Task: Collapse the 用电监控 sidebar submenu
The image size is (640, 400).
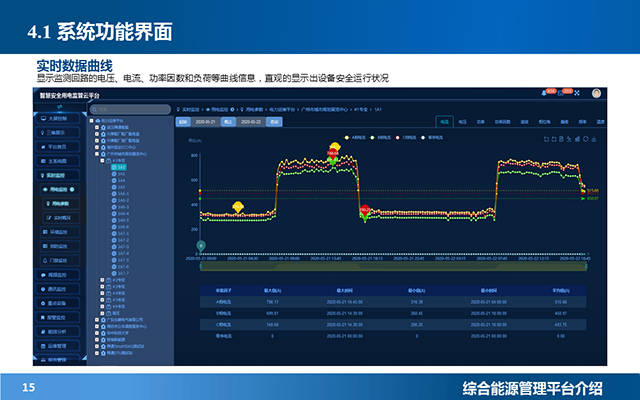Action: (x=60, y=189)
